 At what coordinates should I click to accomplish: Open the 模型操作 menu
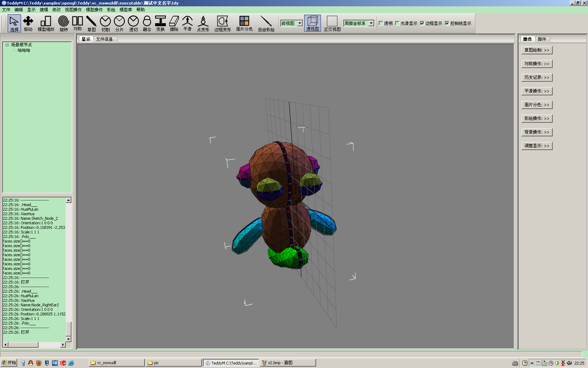[94, 10]
